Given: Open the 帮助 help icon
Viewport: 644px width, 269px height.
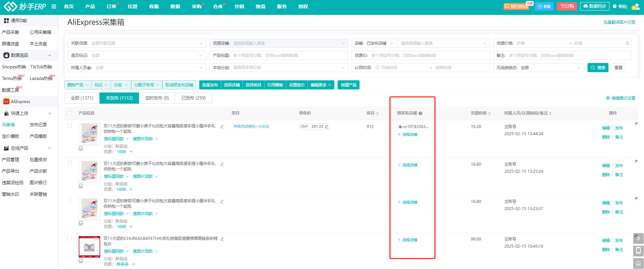Looking at the screenshot, I should point(620,6).
